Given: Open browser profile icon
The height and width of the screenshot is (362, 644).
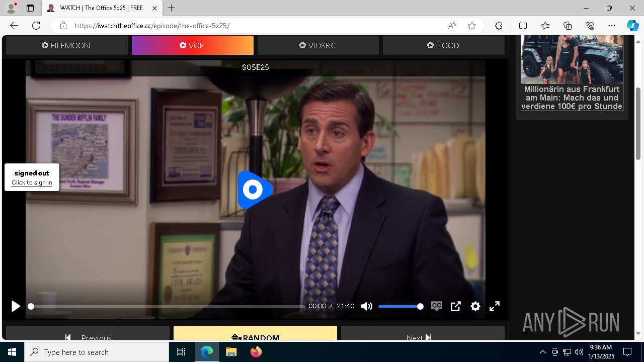Looking at the screenshot, I should click(11, 8).
